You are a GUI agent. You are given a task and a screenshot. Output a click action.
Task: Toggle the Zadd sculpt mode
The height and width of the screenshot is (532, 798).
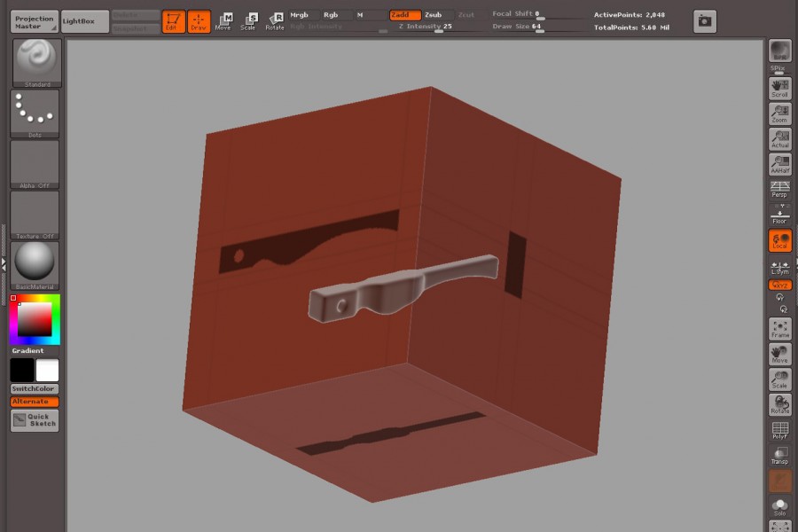[x=404, y=15]
